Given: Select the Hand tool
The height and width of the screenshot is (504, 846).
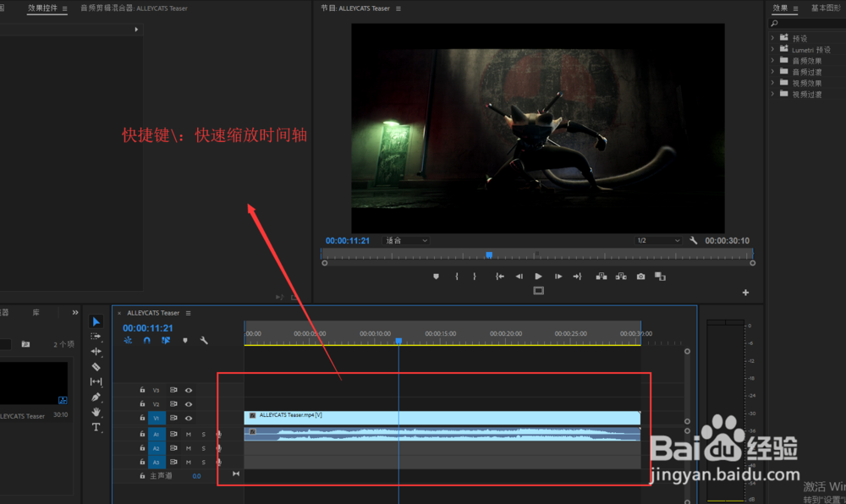Looking at the screenshot, I should [x=96, y=412].
